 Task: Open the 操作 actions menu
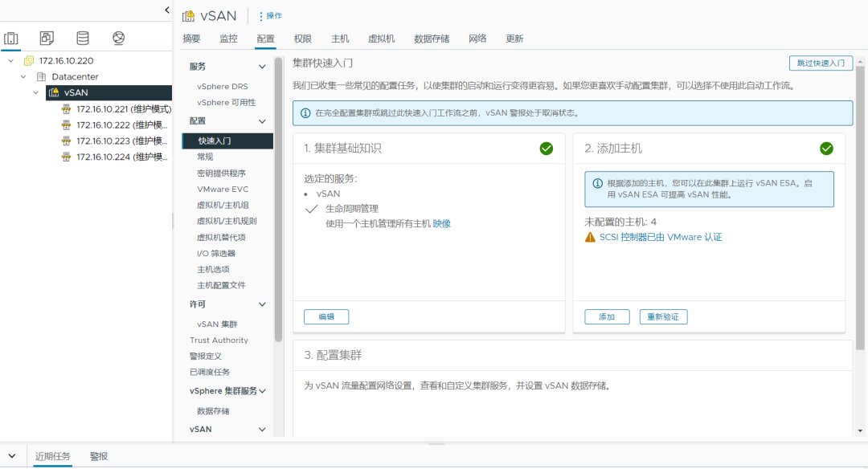[x=270, y=16]
